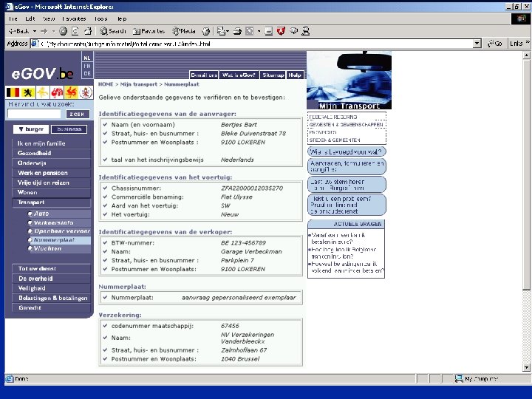This screenshot has height=399, width=532.
Task: Click the Discuss speech-bubble toolbar icon
Action: 293,31
